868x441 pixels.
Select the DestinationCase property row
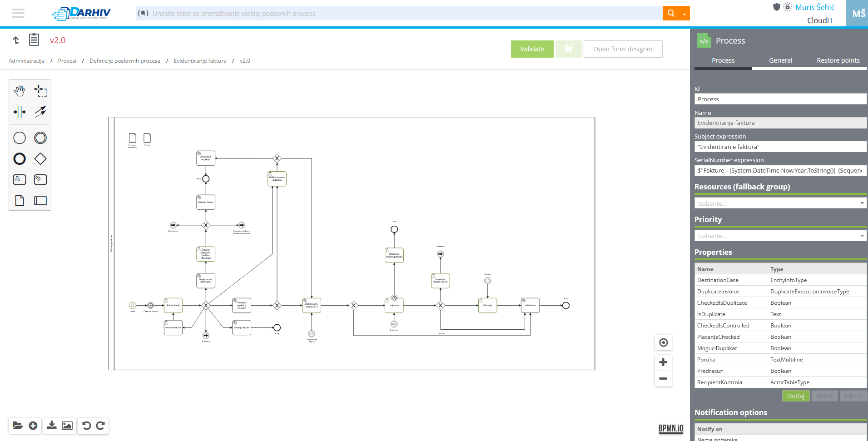click(x=780, y=280)
